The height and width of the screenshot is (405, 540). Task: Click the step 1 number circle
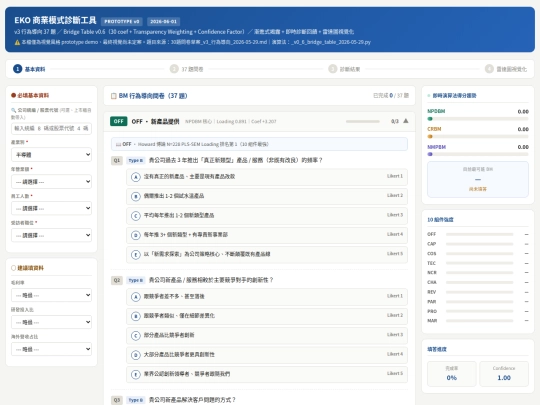(18, 69)
